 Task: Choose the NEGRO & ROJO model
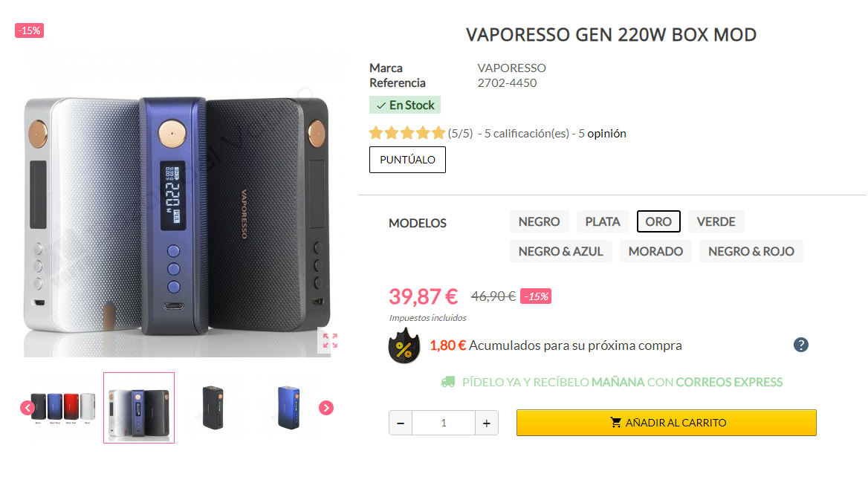pos(751,251)
